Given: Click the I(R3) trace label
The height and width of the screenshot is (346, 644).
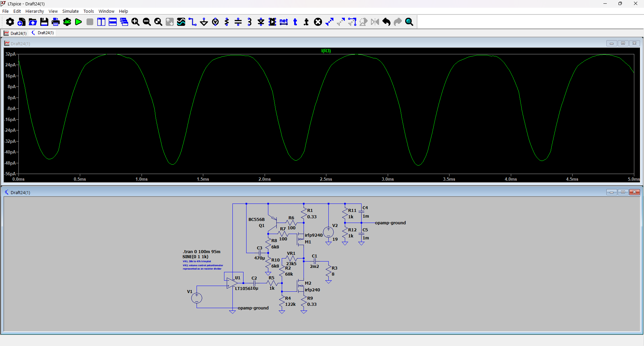Looking at the screenshot, I should pos(326,51).
